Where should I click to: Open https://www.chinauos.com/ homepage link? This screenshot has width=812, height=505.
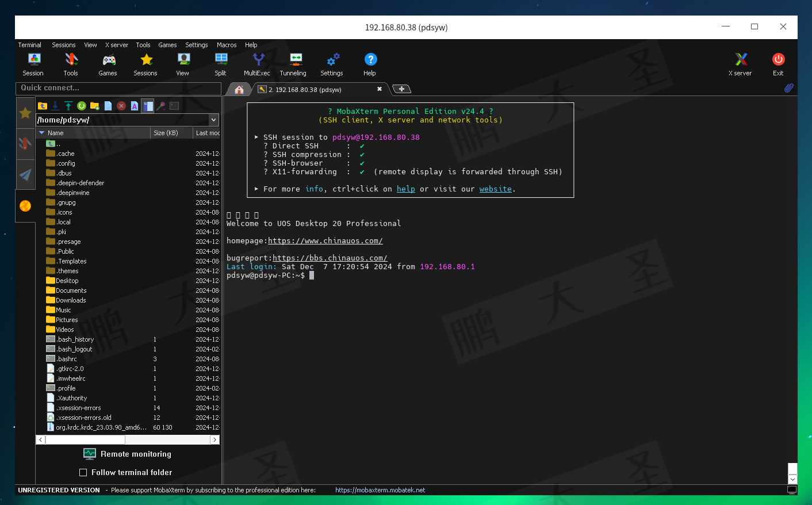click(x=325, y=240)
